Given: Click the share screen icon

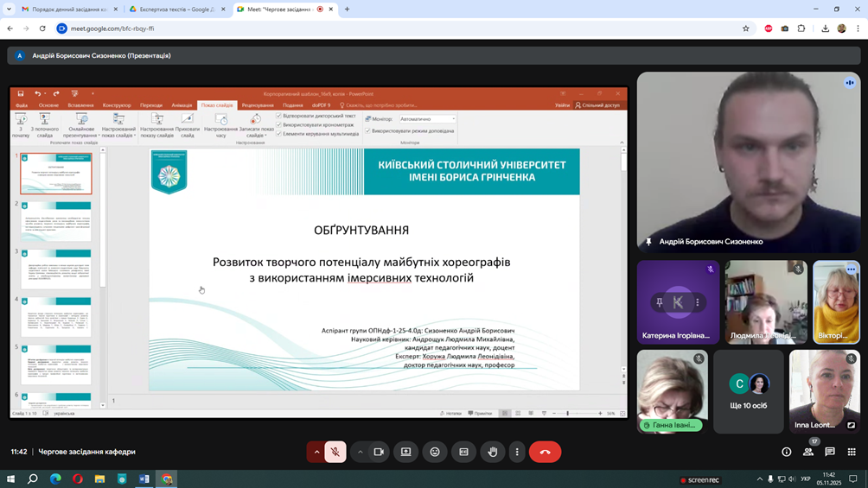Looking at the screenshot, I should pos(406,452).
